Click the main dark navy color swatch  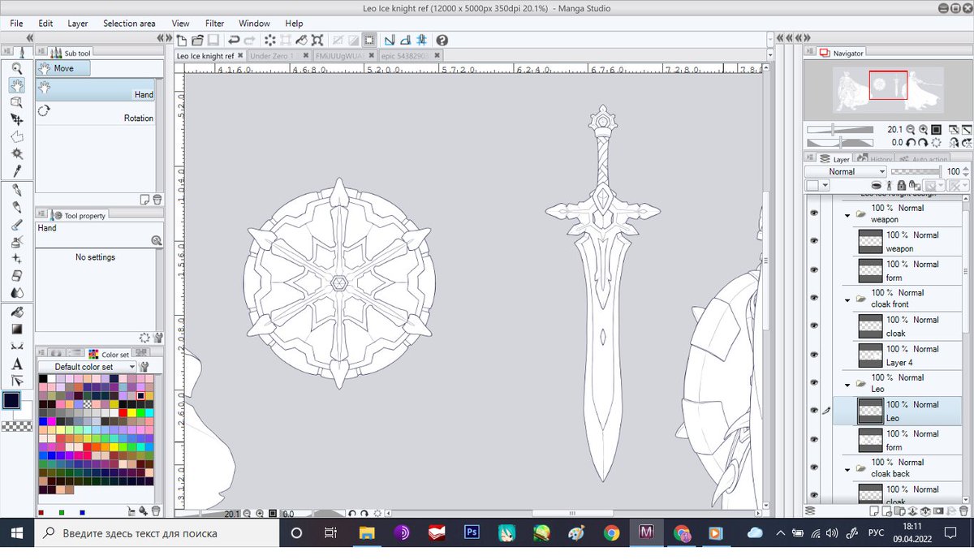(x=12, y=399)
